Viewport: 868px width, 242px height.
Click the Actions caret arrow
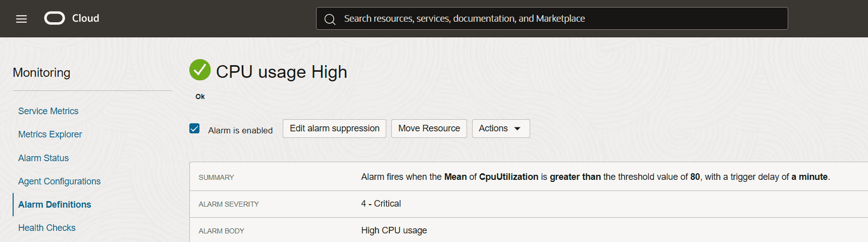pos(517,129)
